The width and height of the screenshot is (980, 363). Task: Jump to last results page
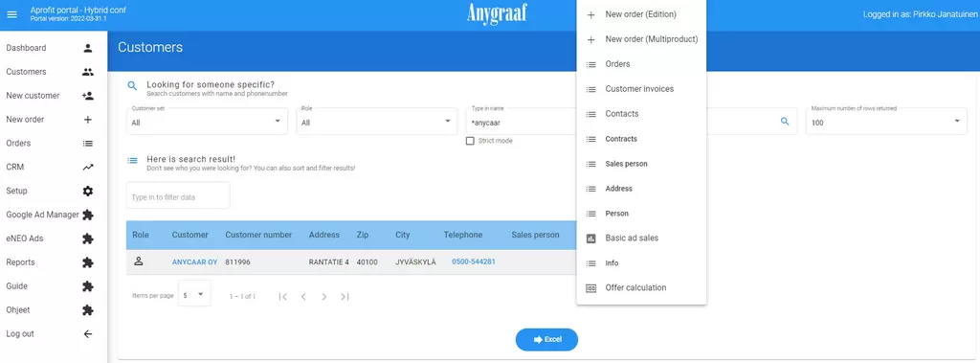345,297
